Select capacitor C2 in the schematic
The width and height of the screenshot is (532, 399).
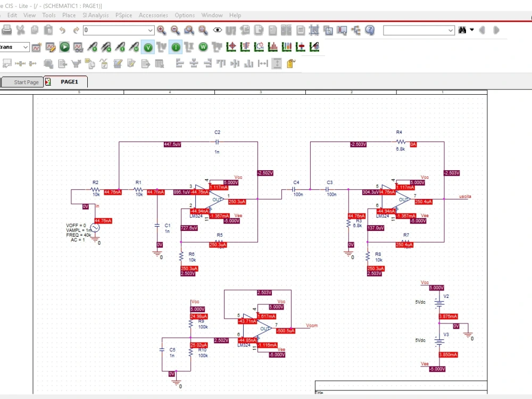[x=217, y=142]
